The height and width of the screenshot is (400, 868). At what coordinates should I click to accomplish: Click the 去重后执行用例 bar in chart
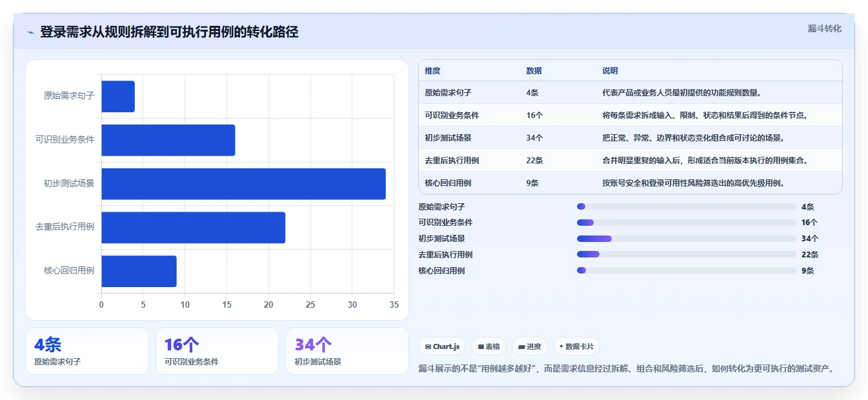[193, 228]
